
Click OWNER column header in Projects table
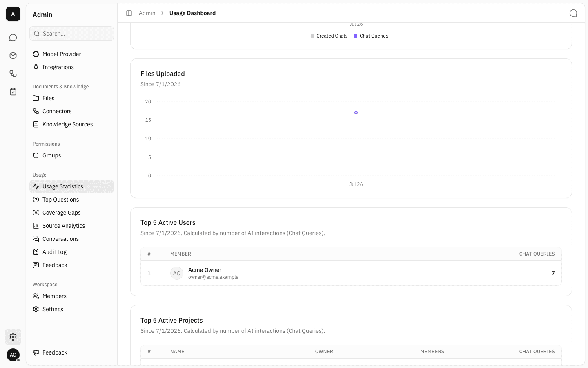pyautogui.click(x=324, y=352)
